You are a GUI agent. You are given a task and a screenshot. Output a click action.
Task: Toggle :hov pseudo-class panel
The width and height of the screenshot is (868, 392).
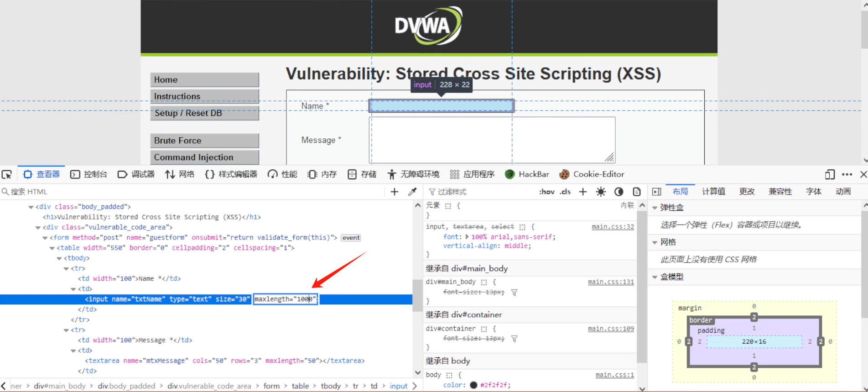547,192
